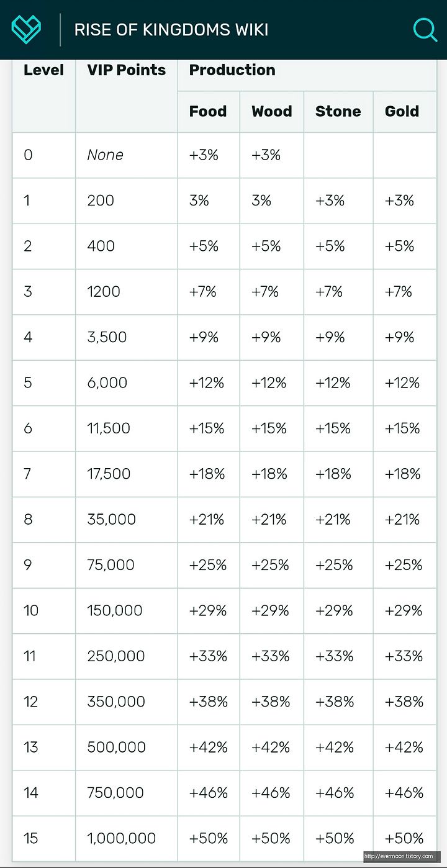
Task: Select the 17,500 VIP points cell
Action: tap(127, 474)
